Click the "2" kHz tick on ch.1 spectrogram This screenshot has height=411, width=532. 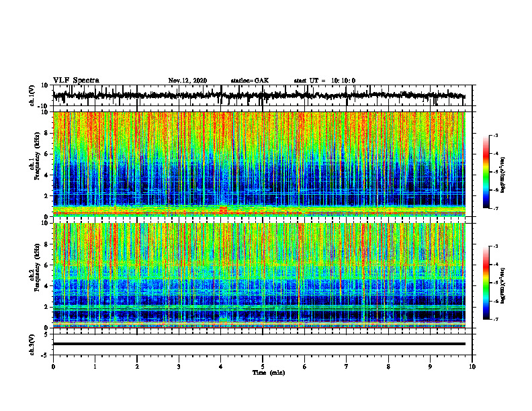(x=46, y=196)
